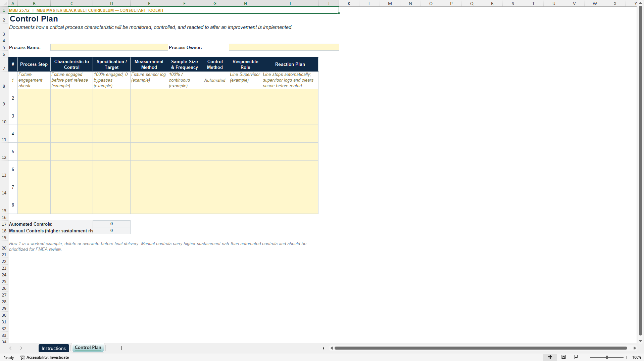Click the Fixture engagement check cell

tap(34, 80)
